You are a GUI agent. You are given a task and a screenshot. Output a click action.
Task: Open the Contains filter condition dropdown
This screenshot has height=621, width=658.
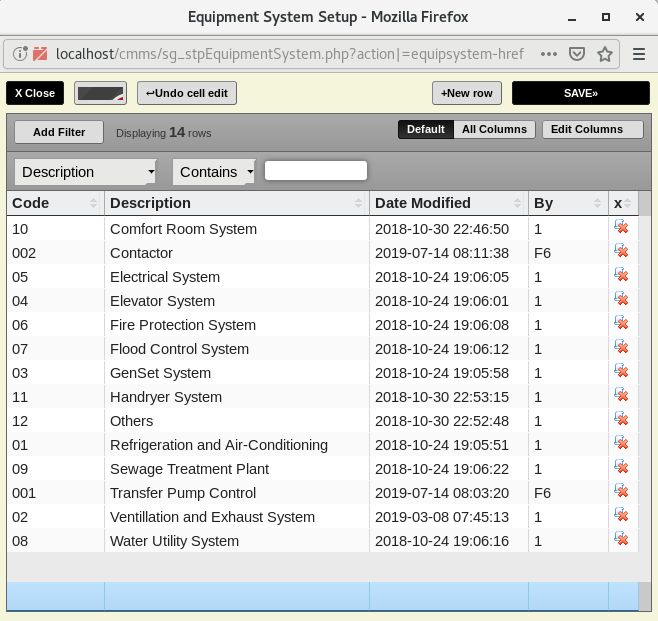pyautogui.click(x=214, y=172)
